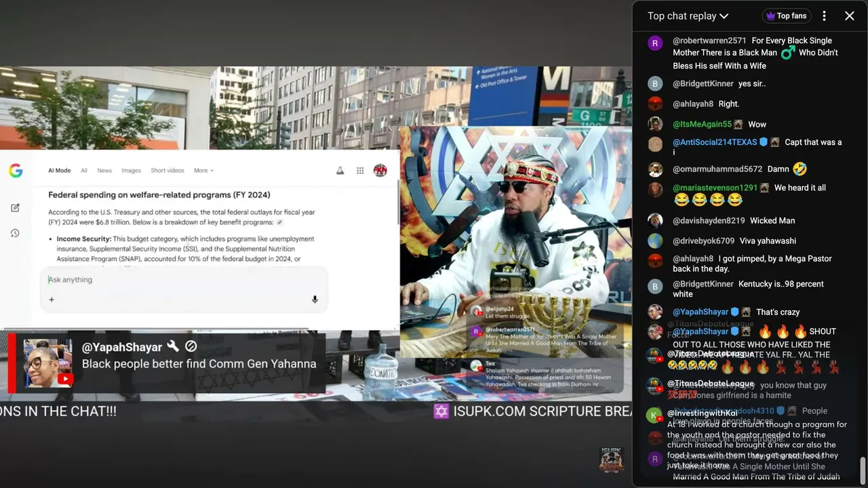Viewport: 868px width, 488px height.
Task: Open @ItsMeAgain55 username in chat
Action: click(703, 125)
